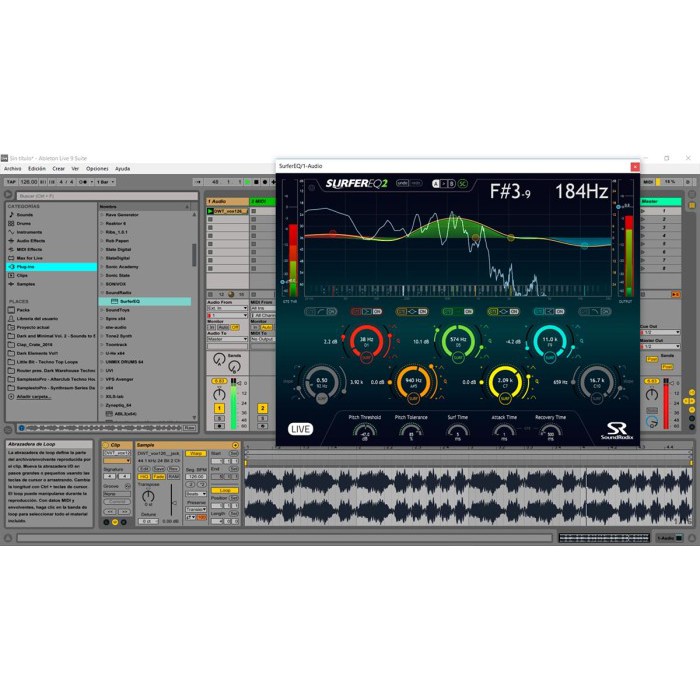Expand Rob Papen folder
700x700 pixels.
(x=102, y=241)
